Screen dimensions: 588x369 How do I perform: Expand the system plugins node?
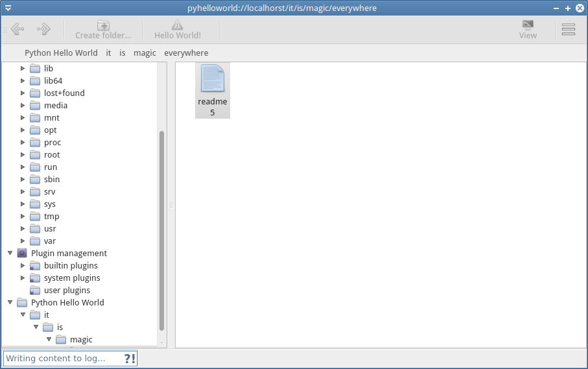(x=23, y=278)
